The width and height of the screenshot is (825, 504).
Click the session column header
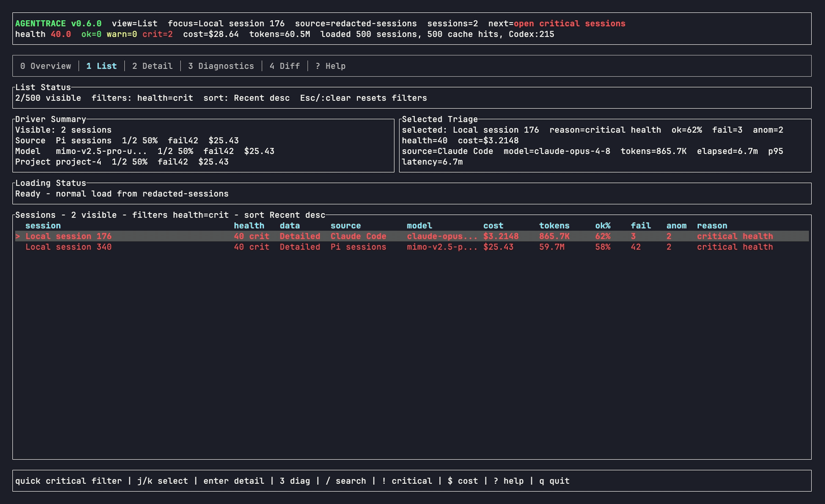(43, 226)
